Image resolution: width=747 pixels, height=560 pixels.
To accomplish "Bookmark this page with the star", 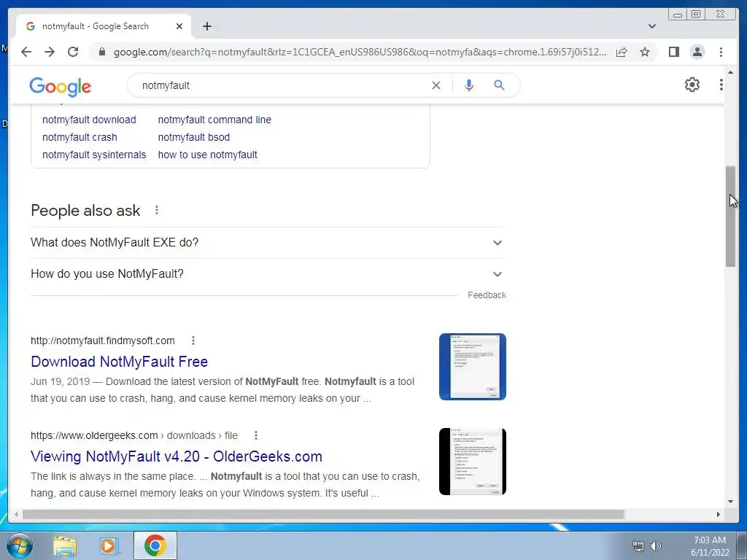I will (645, 52).
